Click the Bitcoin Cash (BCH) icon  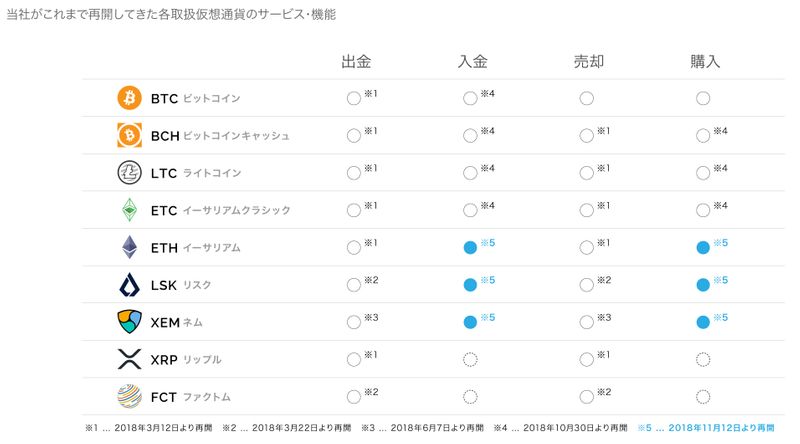click(130, 135)
